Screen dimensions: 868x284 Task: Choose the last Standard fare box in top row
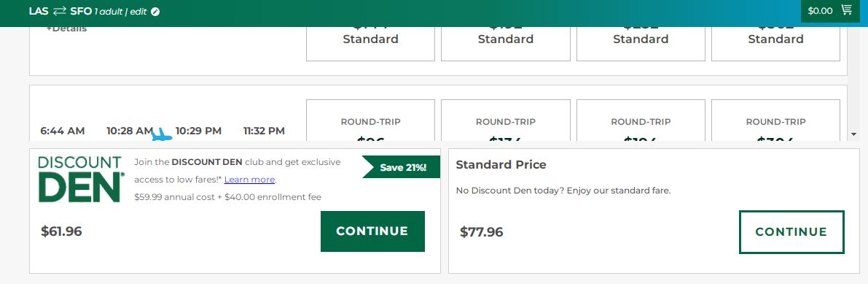[x=775, y=43]
